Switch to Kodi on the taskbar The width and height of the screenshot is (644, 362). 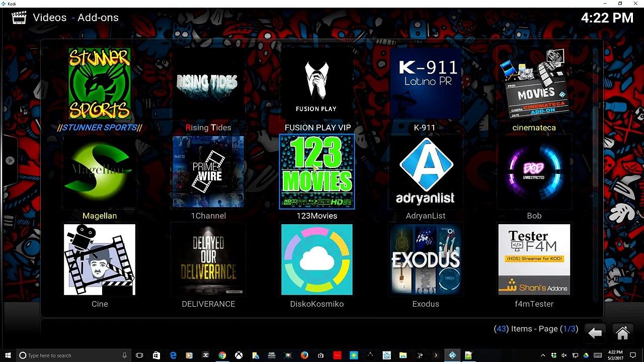[x=452, y=355]
